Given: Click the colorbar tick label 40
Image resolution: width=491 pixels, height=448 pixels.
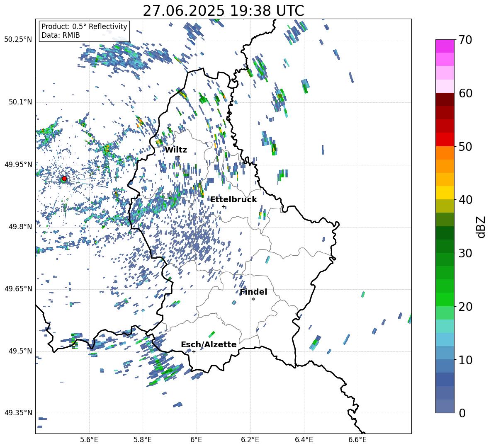Looking at the screenshot, I should (465, 200).
